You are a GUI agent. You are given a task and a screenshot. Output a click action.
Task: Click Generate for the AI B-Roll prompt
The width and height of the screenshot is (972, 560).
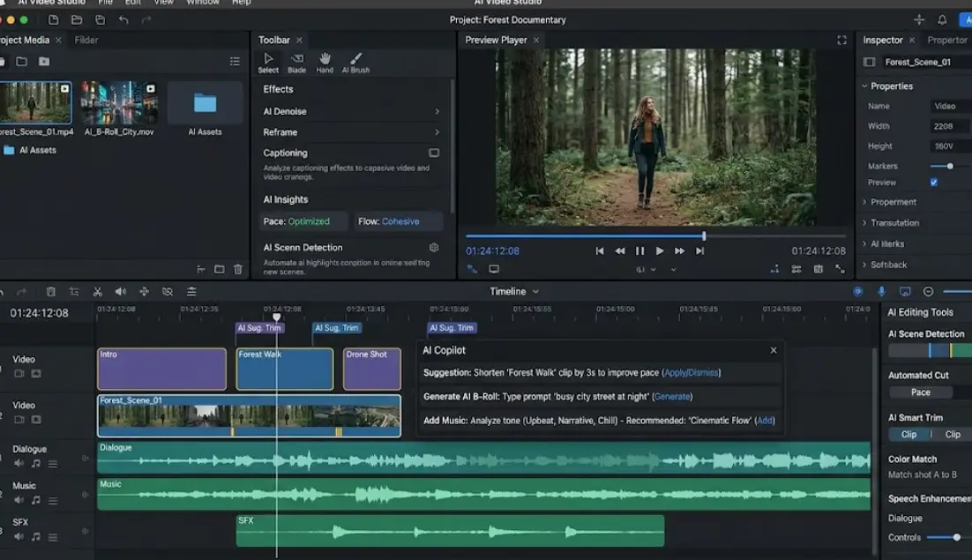pyautogui.click(x=672, y=396)
